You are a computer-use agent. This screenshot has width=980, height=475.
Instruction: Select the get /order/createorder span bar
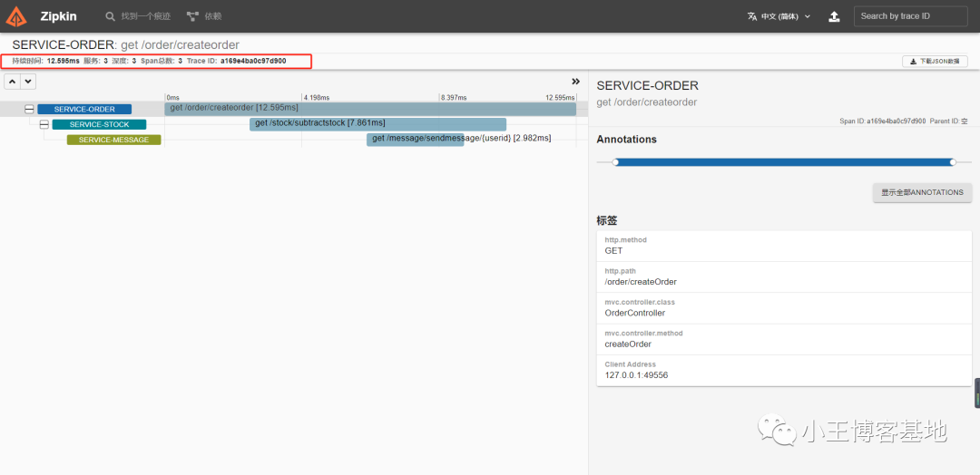point(370,109)
